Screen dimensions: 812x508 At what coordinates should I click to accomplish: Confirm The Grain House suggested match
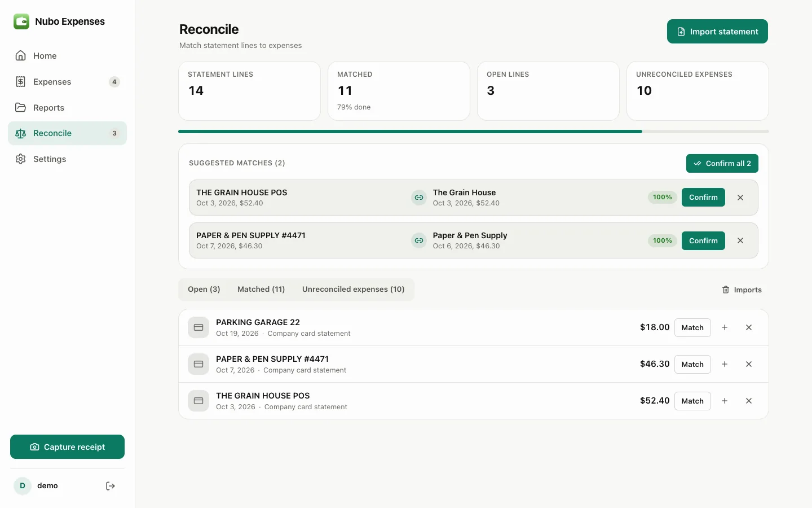coord(703,198)
